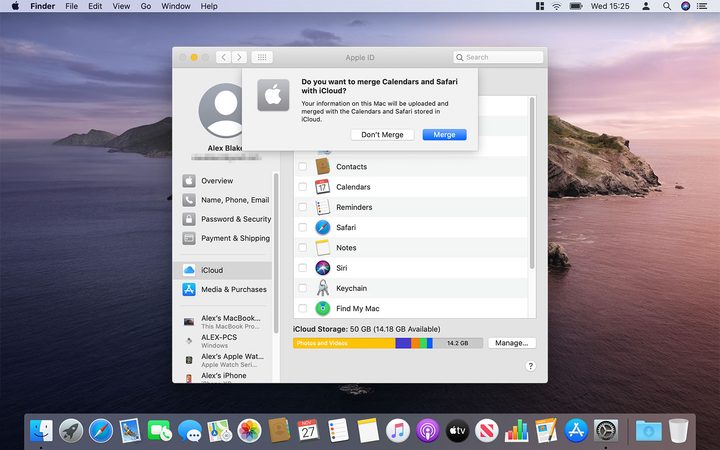Viewport: 720px width, 450px height.
Task: Open Siri from the menu bar
Action: tap(685, 6)
